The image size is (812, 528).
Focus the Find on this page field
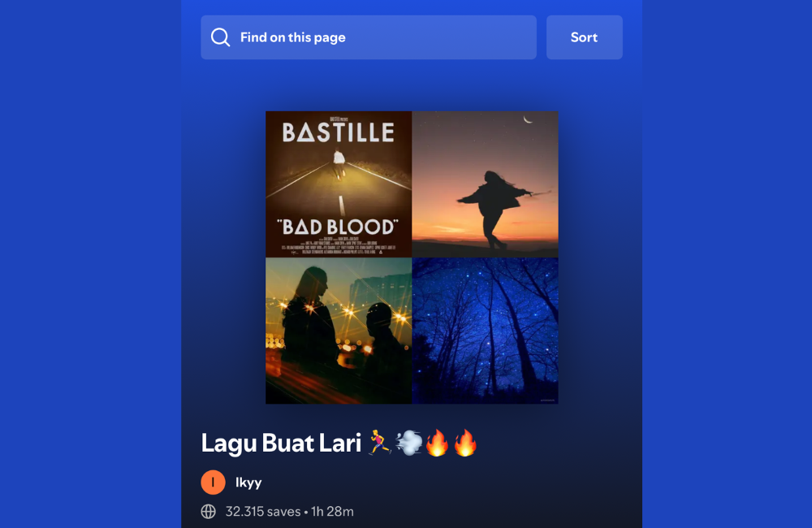(369, 37)
